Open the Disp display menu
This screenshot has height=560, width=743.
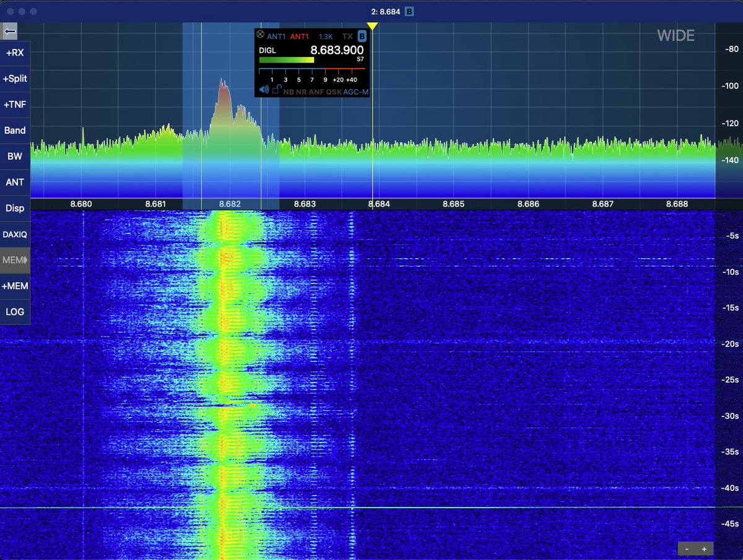[15, 208]
